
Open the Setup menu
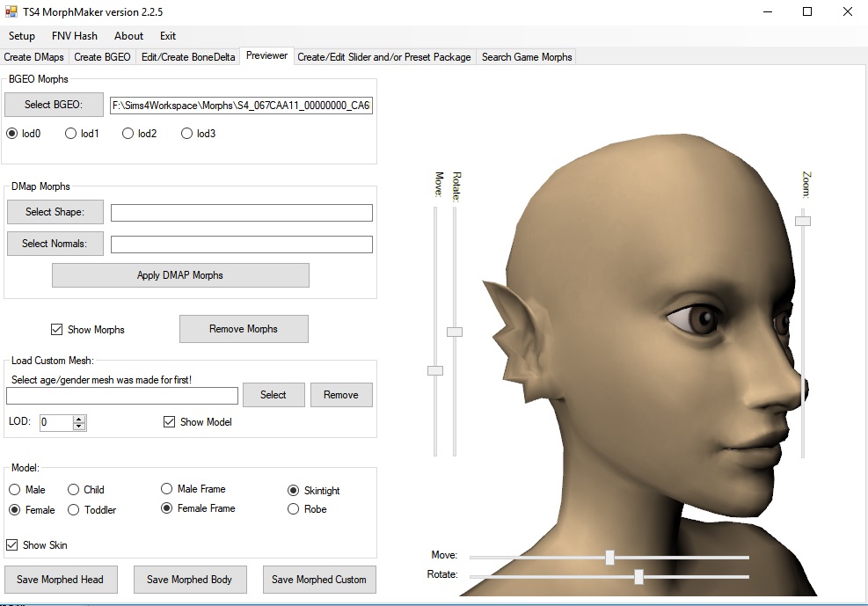pyautogui.click(x=22, y=36)
